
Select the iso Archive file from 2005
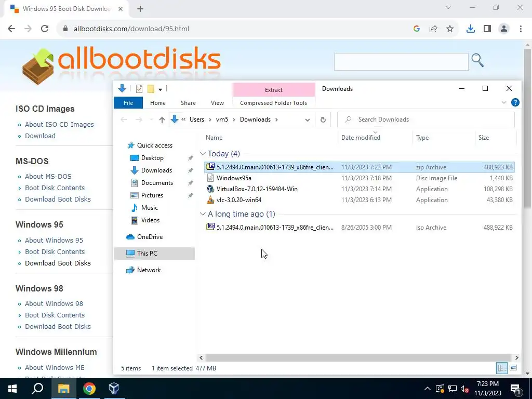pyautogui.click(x=360, y=228)
